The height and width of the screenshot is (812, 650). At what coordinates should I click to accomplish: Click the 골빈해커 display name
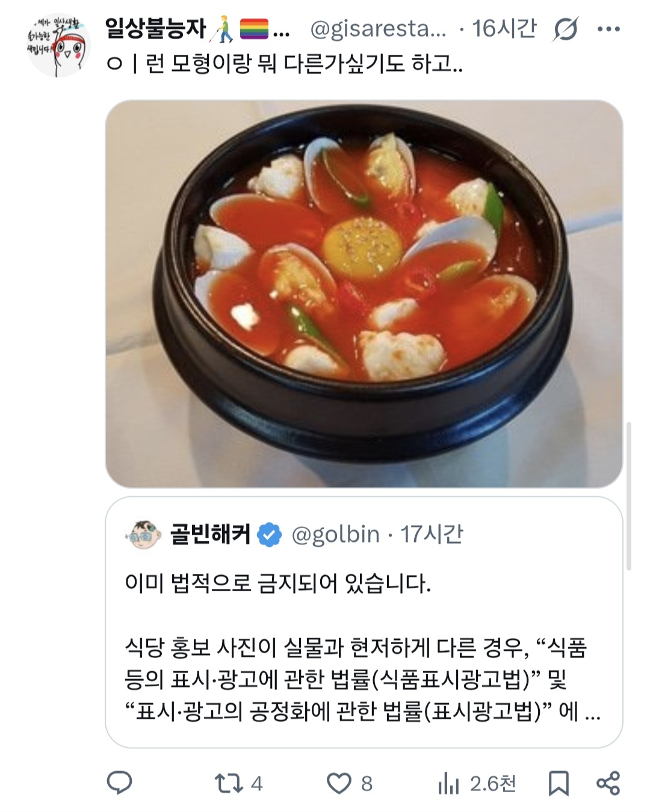coord(209,534)
